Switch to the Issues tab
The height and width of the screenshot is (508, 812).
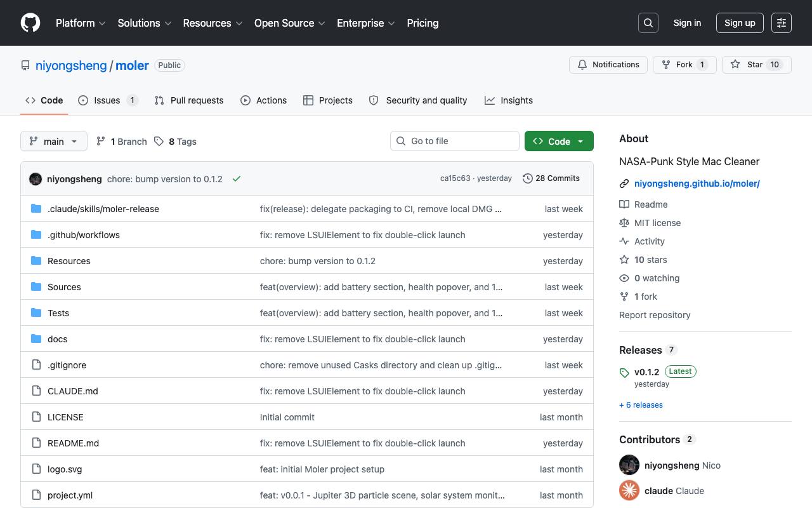tap(108, 100)
